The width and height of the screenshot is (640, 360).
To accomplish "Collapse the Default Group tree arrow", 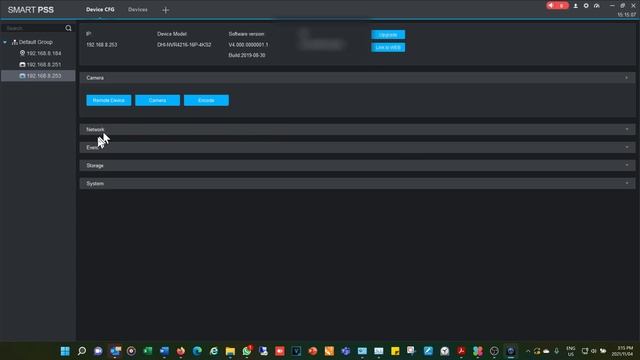I will 5,42.
